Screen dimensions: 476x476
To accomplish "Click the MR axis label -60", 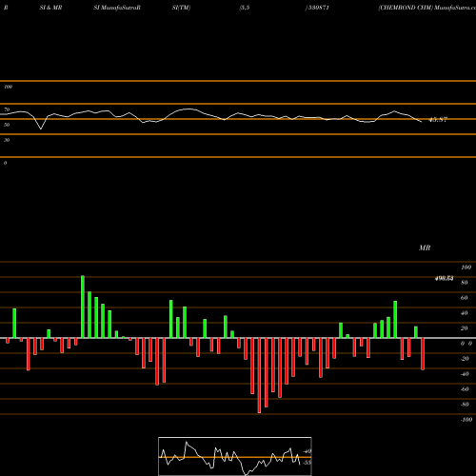I will 465,389.
